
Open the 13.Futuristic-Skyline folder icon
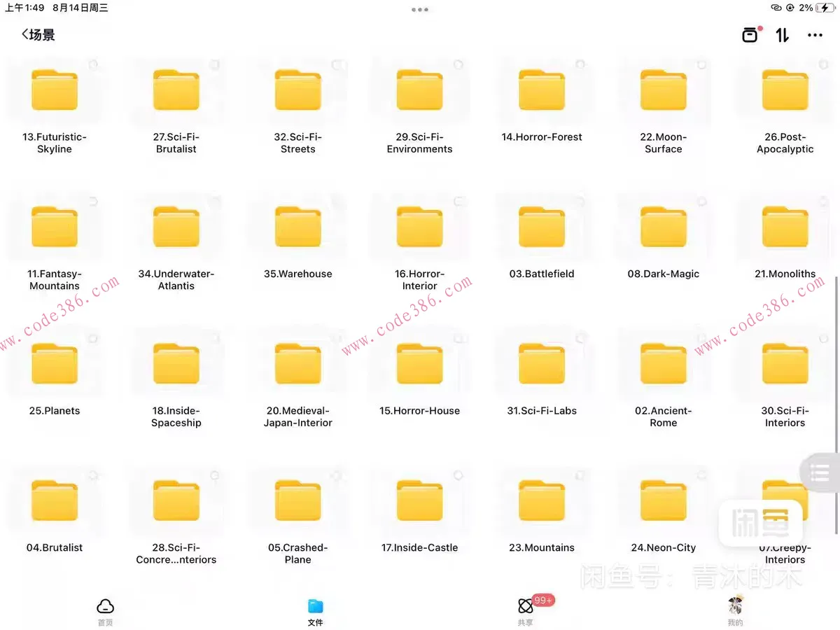[x=55, y=90]
